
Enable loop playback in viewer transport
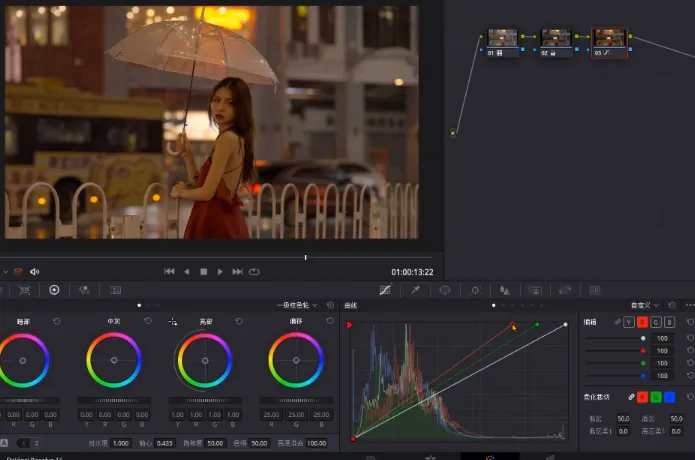tap(255, 271)
